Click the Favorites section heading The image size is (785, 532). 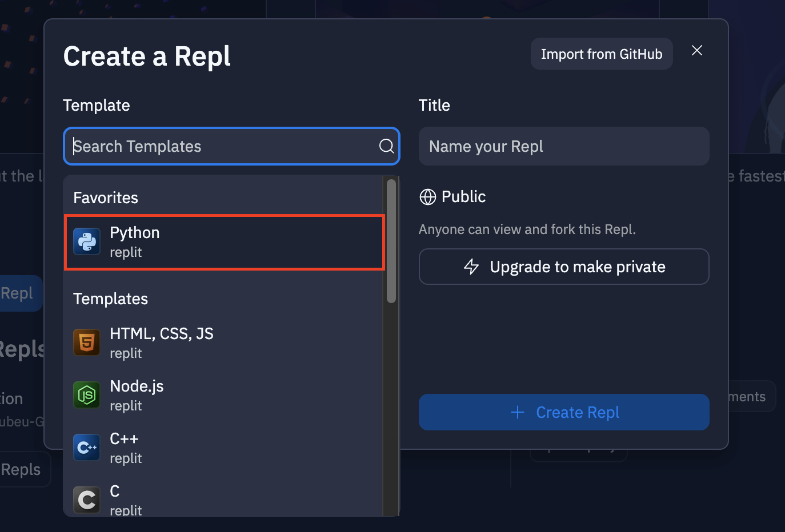(x=106, y=198)
